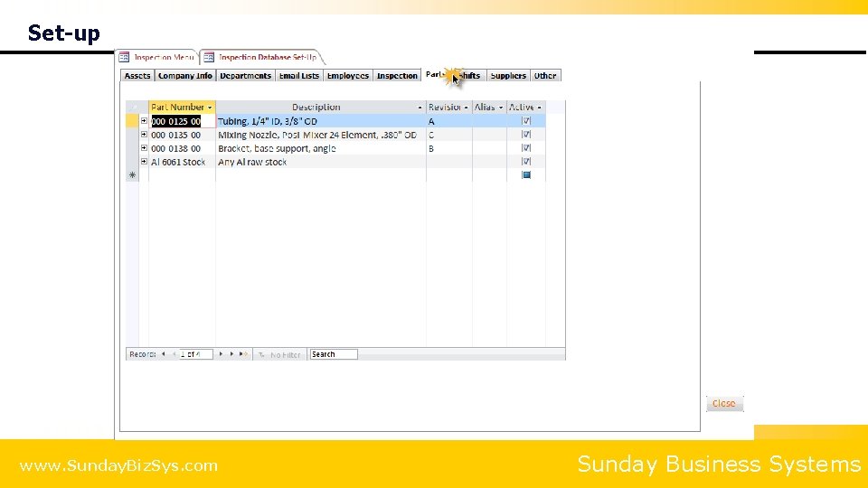The width and height of the screenshot is (868, 488).
Task: Switch to the Inspection tab
Action: coord(397,76)
